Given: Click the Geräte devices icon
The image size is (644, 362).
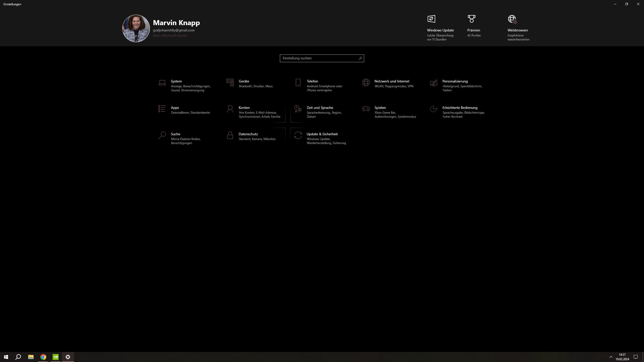Looking at the screenshot, I should 230,82.
